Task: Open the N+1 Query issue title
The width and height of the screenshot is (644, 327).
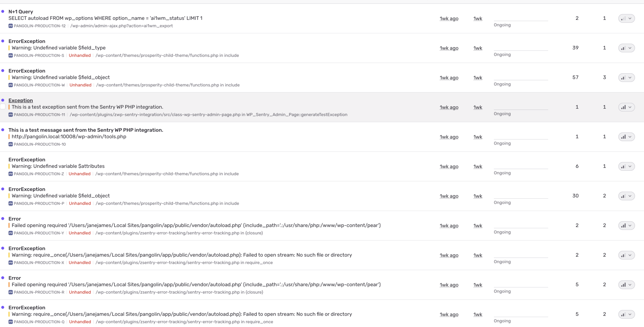Action: point(21,12)
